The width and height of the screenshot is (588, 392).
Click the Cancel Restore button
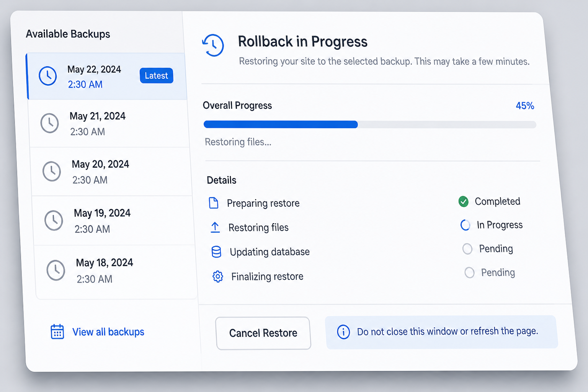263,333
